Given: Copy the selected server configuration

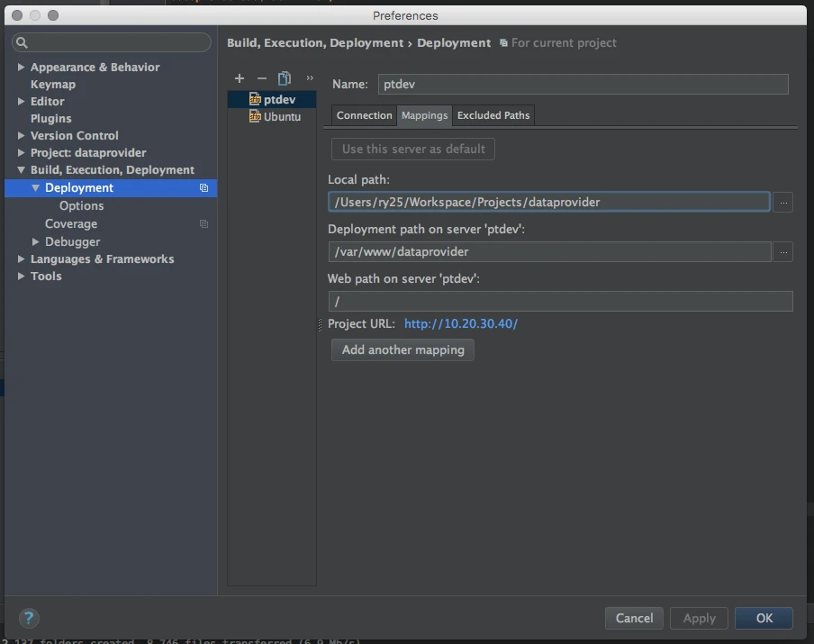Looking at the screenshot, I should (x=285, y=78).
